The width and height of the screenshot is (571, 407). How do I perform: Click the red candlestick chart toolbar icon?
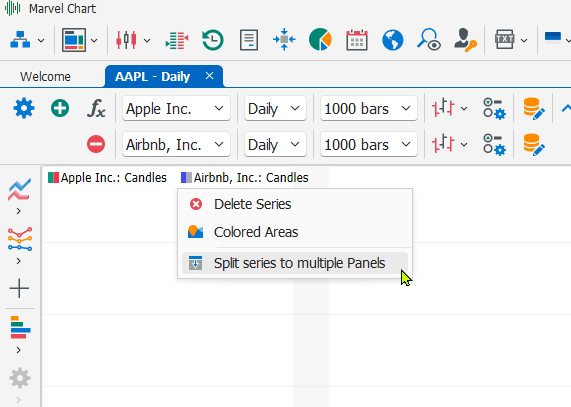click(126, 40)
